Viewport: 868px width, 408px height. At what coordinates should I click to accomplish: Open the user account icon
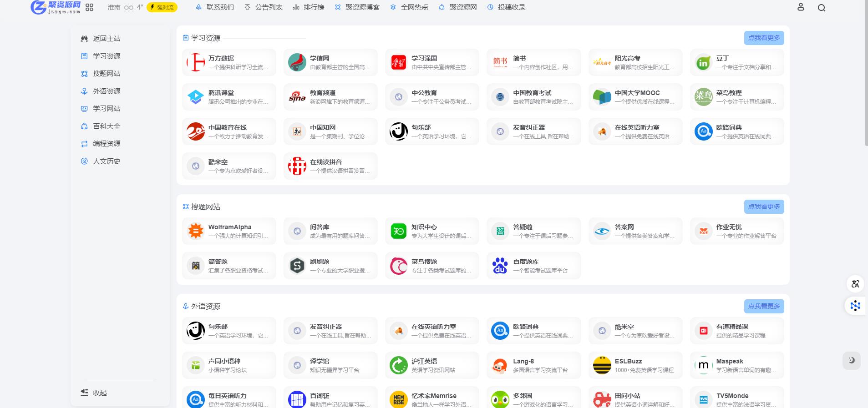tap(801, 7)
